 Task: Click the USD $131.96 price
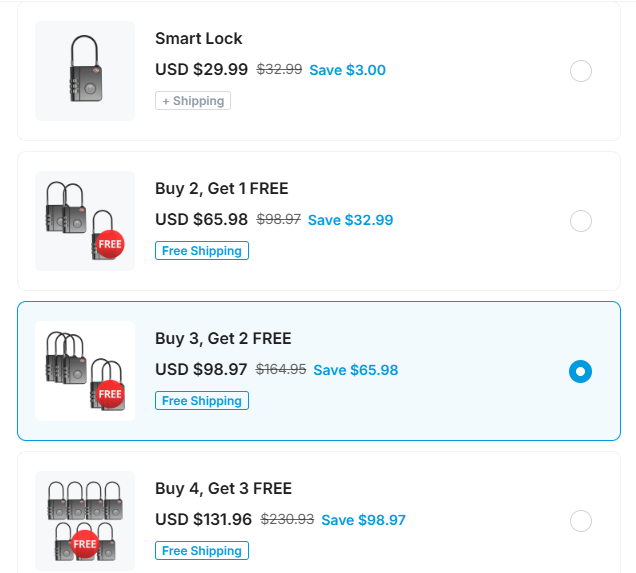[x=204, y=519]
